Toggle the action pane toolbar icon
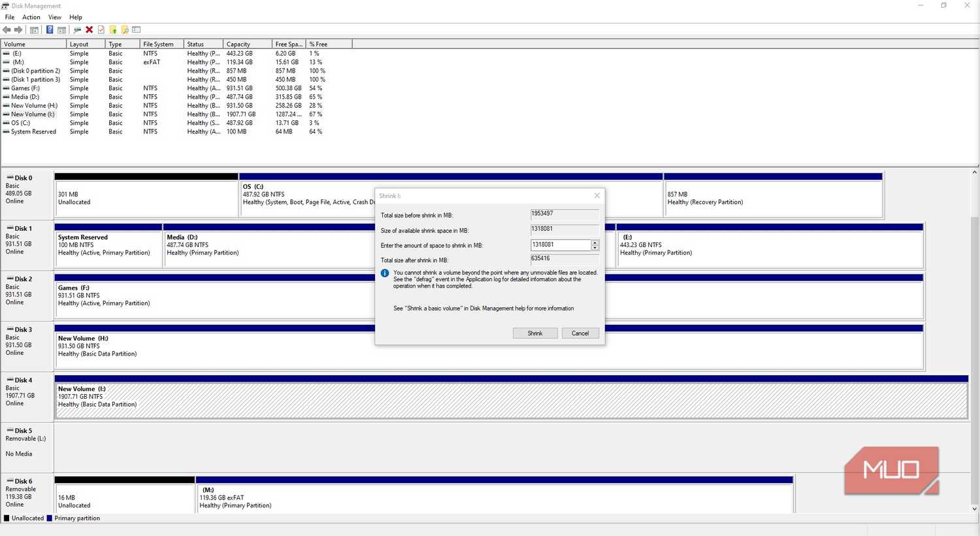Viewport: 980px width, 536px height. [x=61, y=29]
